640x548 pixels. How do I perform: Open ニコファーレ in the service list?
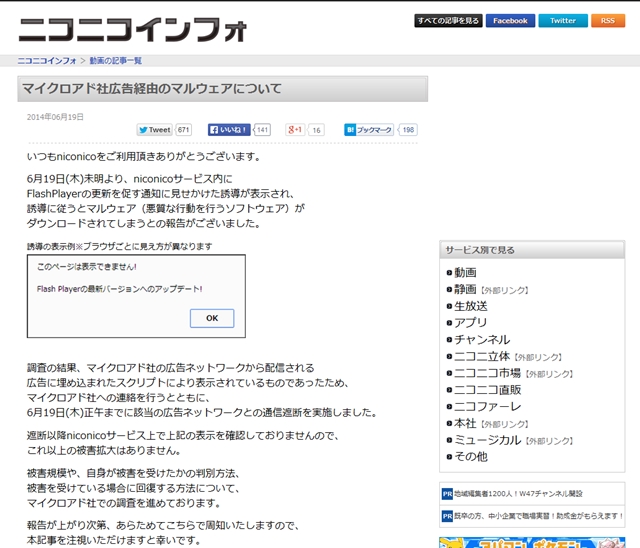pyautogui.click(x=488, y=406)
